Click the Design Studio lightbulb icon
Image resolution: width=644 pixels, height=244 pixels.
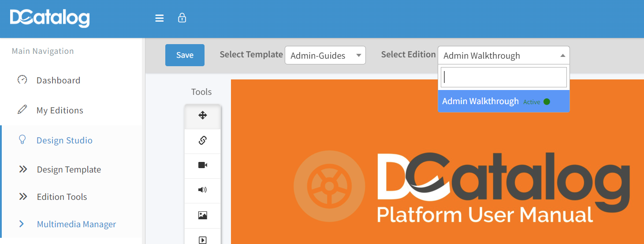(x=22, y=139)
